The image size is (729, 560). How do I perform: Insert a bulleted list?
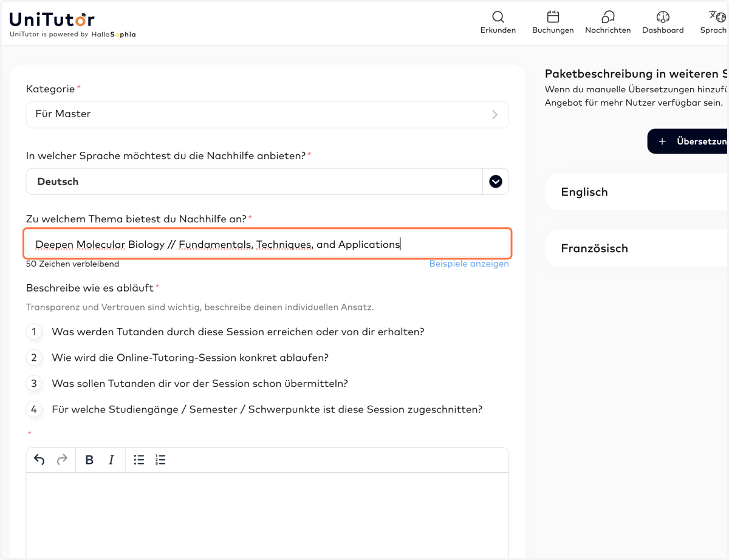click(139, 460)
